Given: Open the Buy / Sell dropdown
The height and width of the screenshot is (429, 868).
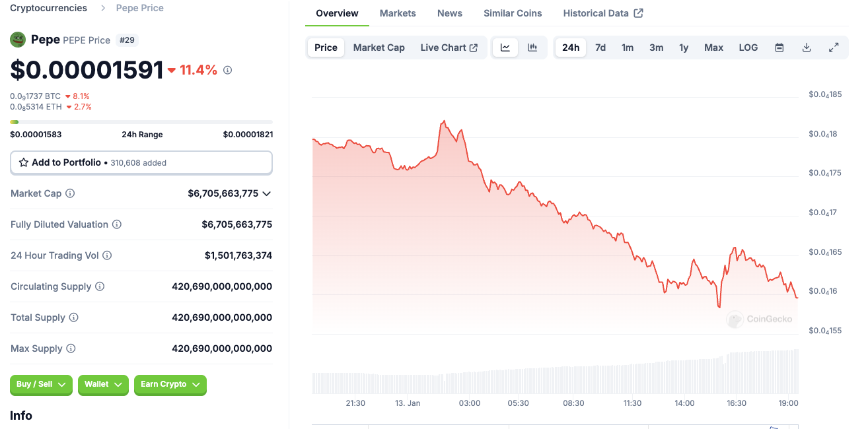Looking at the screenshot, I should pos(41,384).
